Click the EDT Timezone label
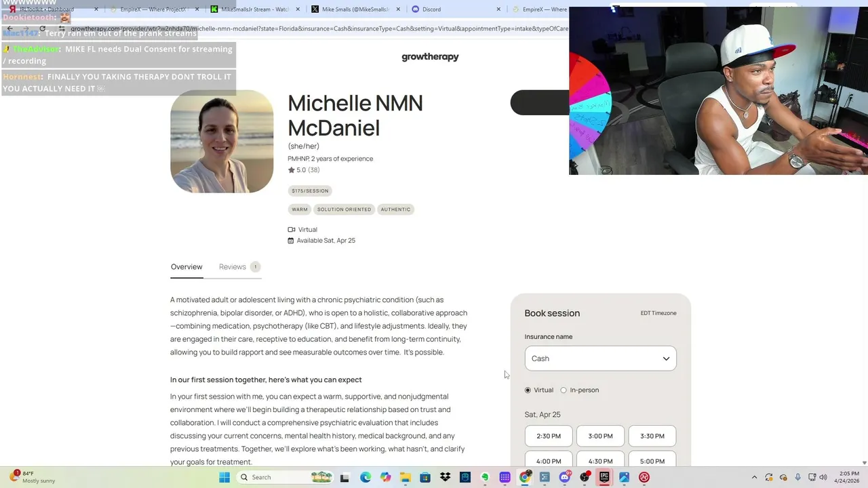The width and height of the screenshot is (868, 488). 658,313
